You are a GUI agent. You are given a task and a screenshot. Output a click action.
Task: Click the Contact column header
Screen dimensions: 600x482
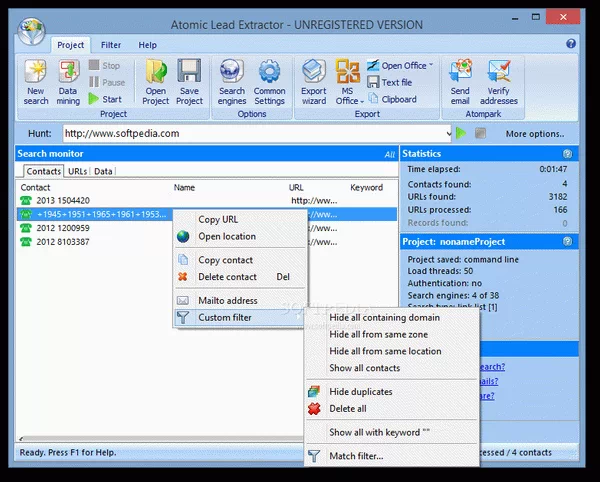pos(35,187)
